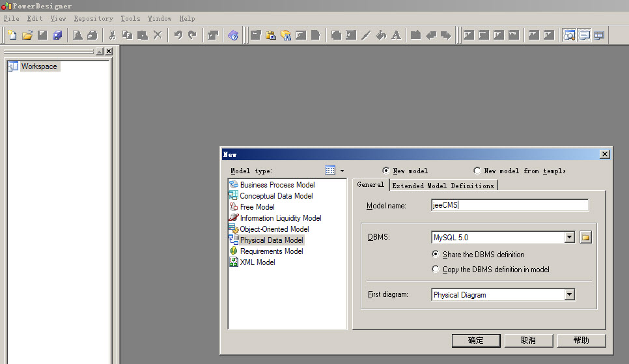Viewport: 629px width, 364px height.
Task: Click the Save All toolbar icon
Action: (x=57, y=35)
